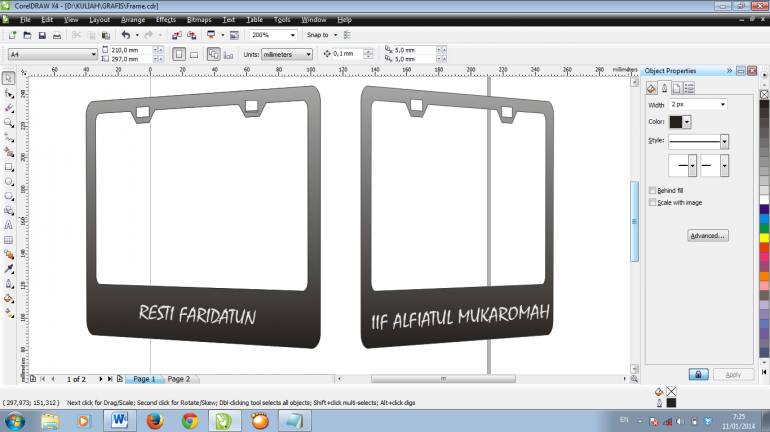Enable the Behind fill checkbox
The width and height of the screenshot is (770, 432).
point(653,190)
